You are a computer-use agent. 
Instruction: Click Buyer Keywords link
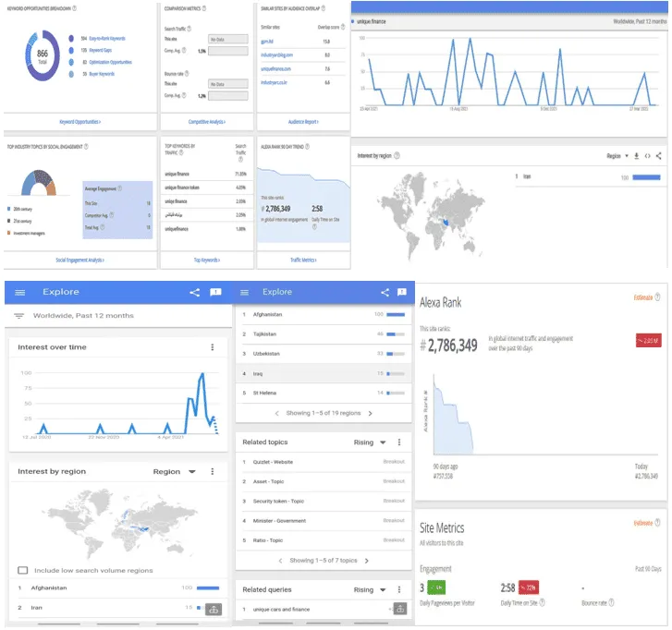[102, 74]
